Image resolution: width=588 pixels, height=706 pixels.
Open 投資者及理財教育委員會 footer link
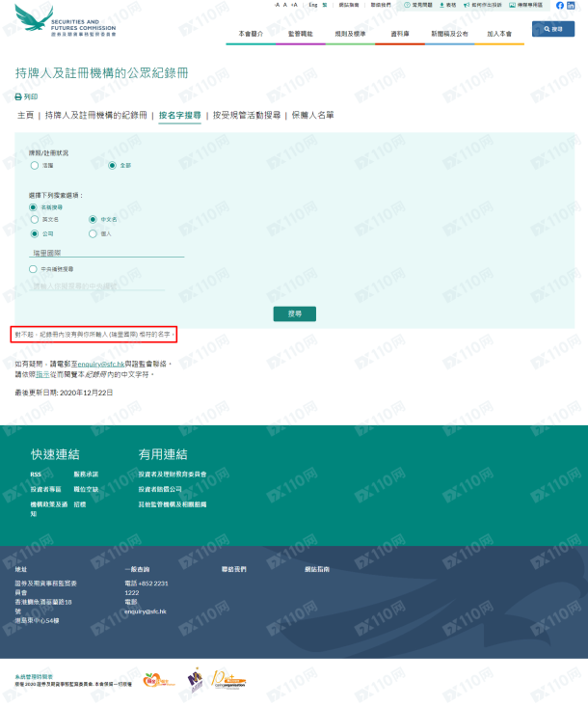[x=173, y=475]
